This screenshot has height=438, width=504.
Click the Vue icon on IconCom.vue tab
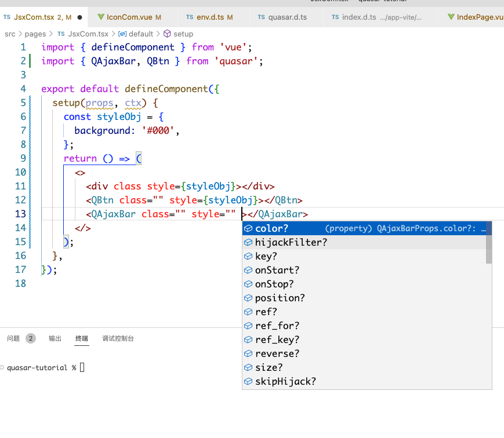[101, 17]
